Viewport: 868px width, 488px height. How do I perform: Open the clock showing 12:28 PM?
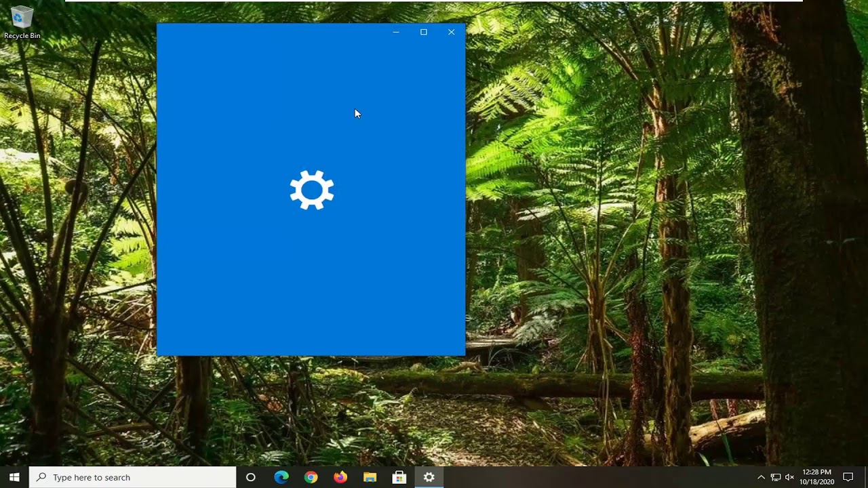(x=816, y=477)
